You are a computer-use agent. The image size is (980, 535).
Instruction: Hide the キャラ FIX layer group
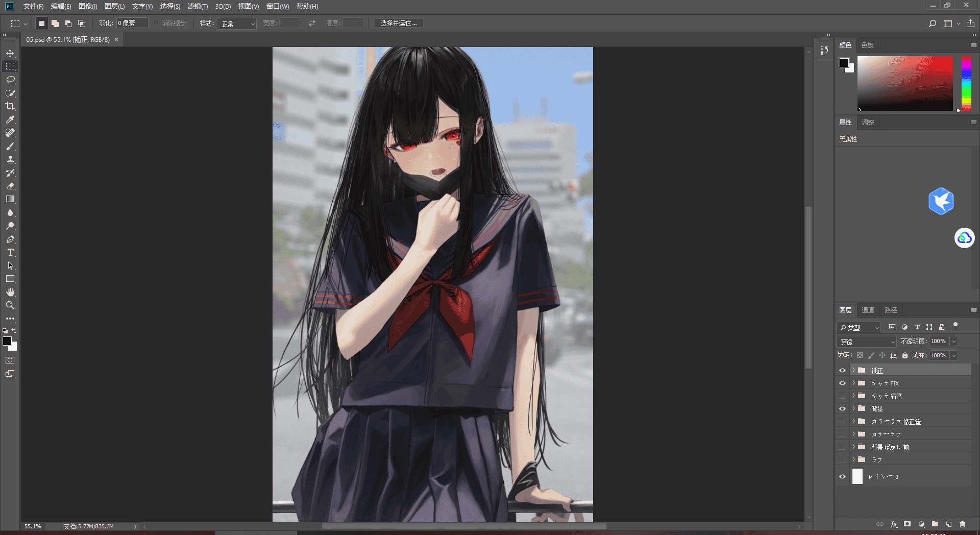coord(842,383)
